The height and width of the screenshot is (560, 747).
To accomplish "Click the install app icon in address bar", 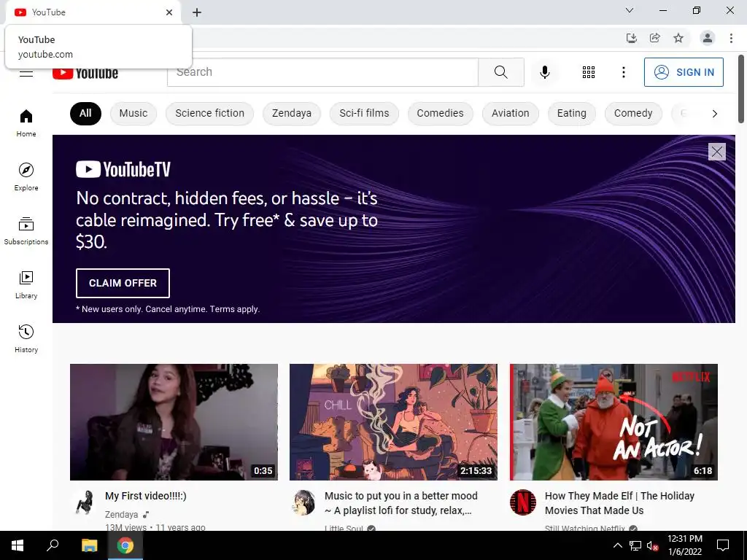I will coord(631,38).
